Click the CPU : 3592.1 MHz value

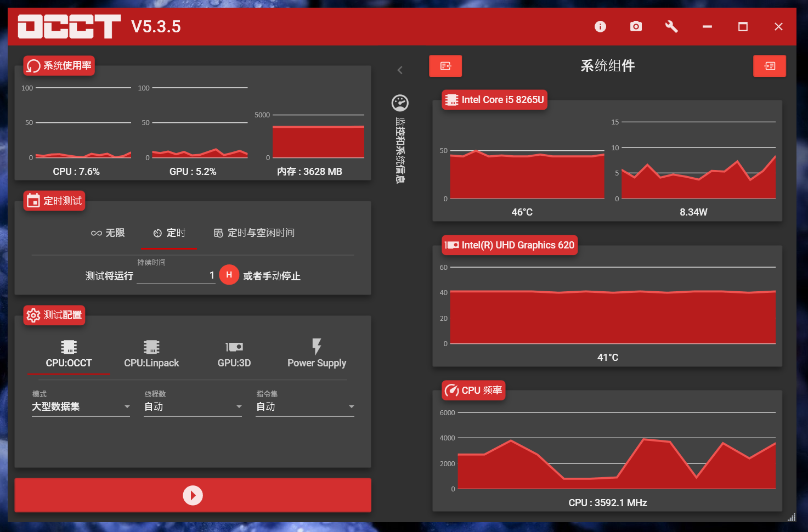click(x=608, y=503)
